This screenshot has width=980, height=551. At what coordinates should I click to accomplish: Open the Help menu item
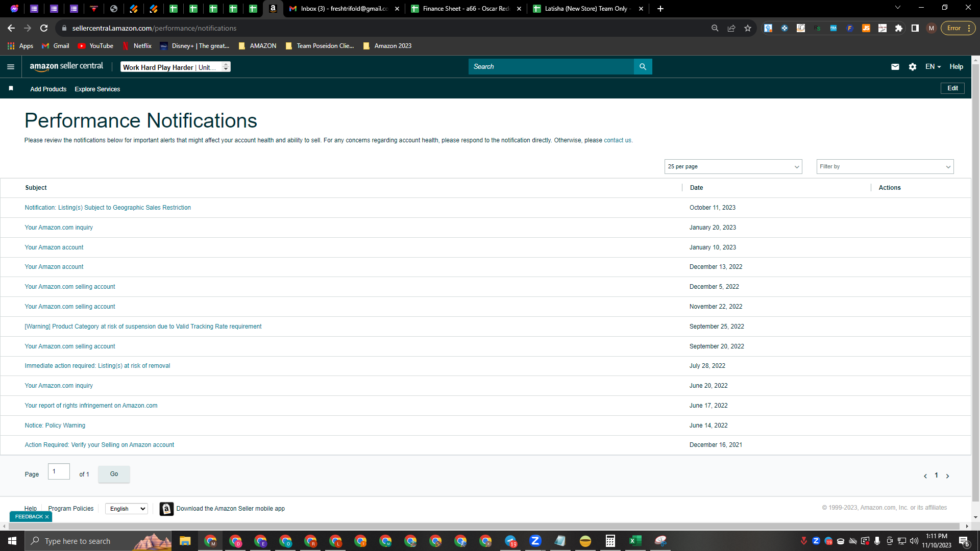957,67
